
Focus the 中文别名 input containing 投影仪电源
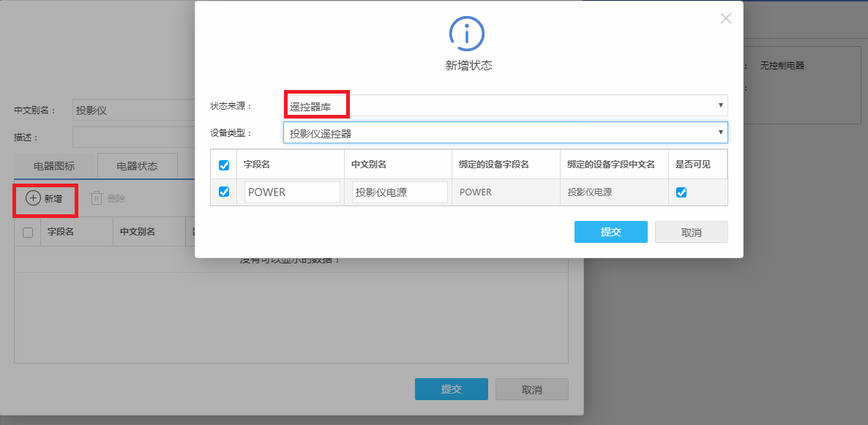(400, 192)
